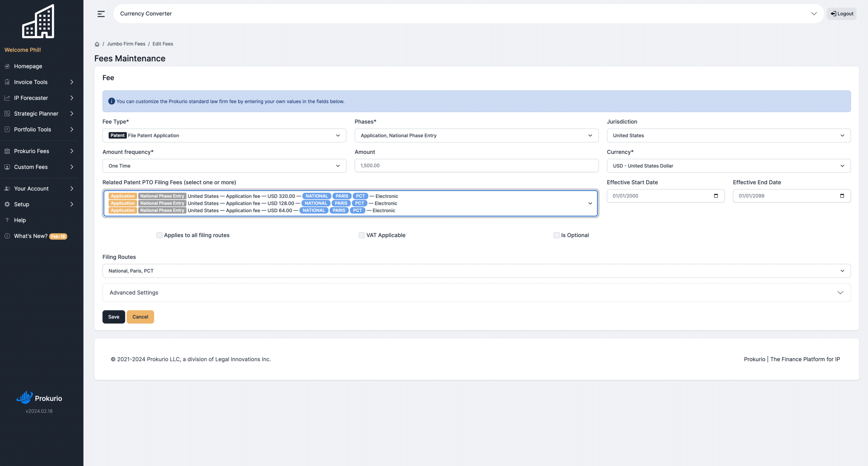Viewport: 868px width, 466px height.
Task: Open Related Patent PTO Filing Fees selector
Action: pyautogui.click(x=350, y=203)
